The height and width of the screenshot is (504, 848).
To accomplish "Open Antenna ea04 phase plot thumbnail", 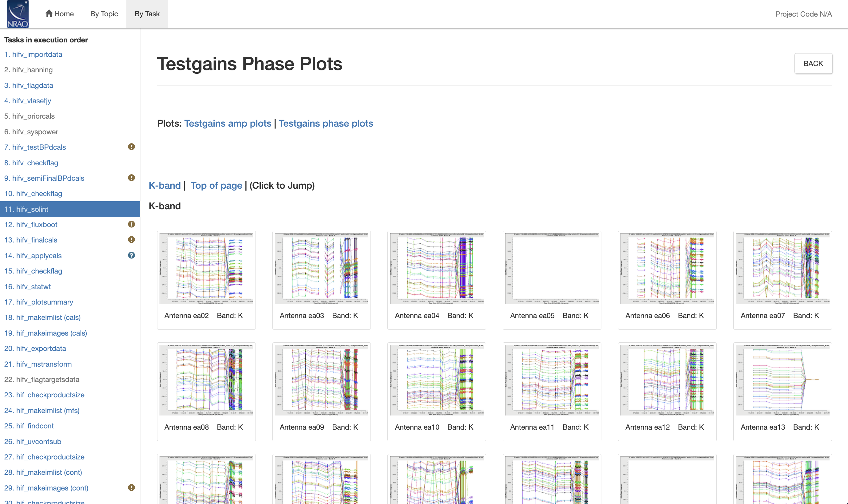I will pos(437,268).
